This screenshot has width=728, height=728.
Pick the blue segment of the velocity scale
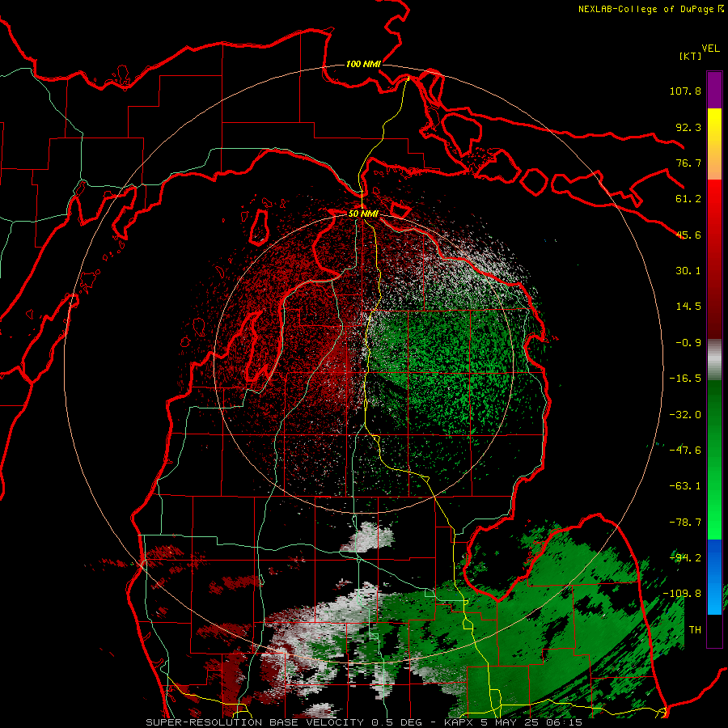pos(714,577)
